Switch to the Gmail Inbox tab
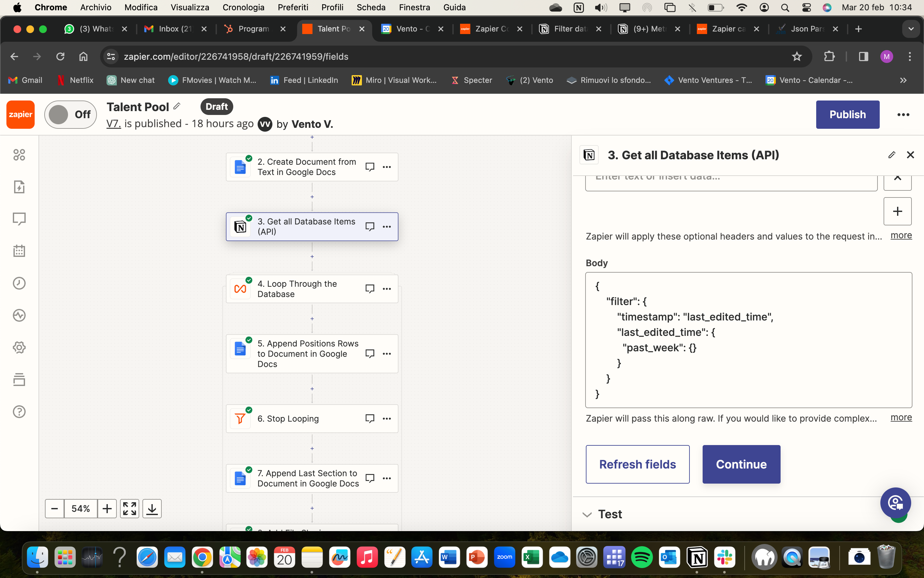924x578 pixels. (x=175, y=29)
